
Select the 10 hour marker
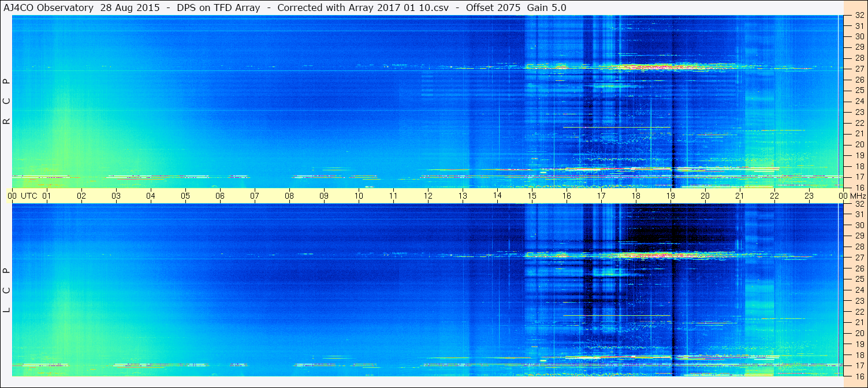coord(359,196)
